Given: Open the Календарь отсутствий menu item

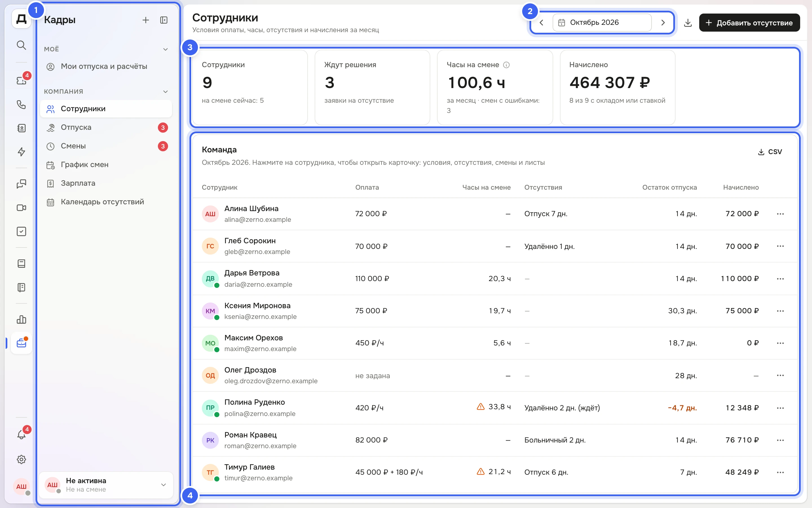Looking at the screenshot, I should coord(106,202).
